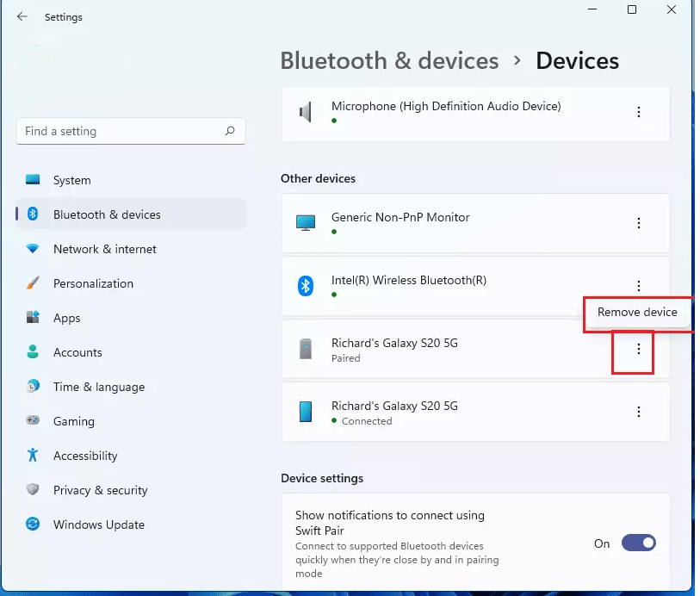Click the Connected status text
Viewport: 700px width, 596px height.
pyautogui.click(x=367, y=421)
